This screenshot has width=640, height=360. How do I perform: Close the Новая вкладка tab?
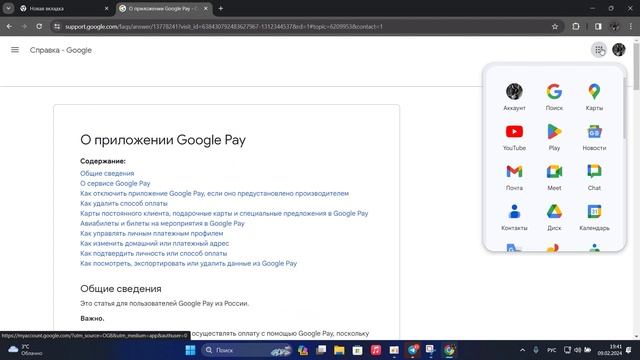107,8
